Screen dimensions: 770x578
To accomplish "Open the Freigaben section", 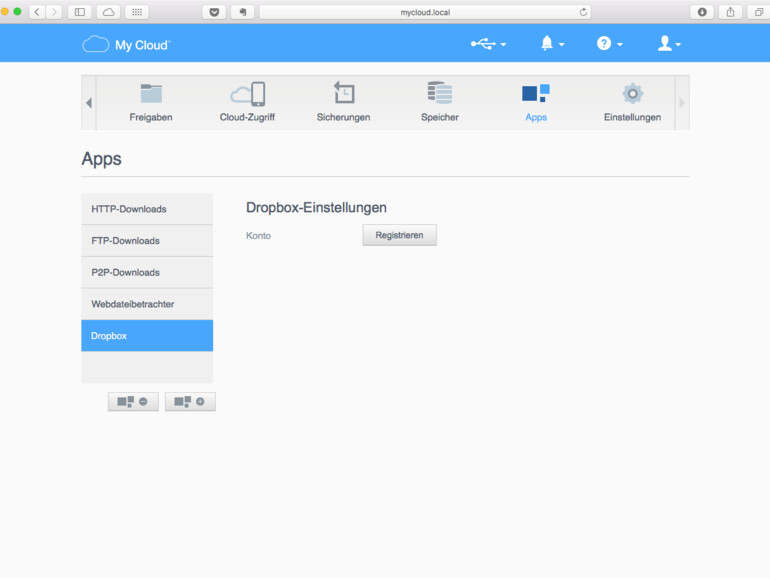I will tap(151, 103).
